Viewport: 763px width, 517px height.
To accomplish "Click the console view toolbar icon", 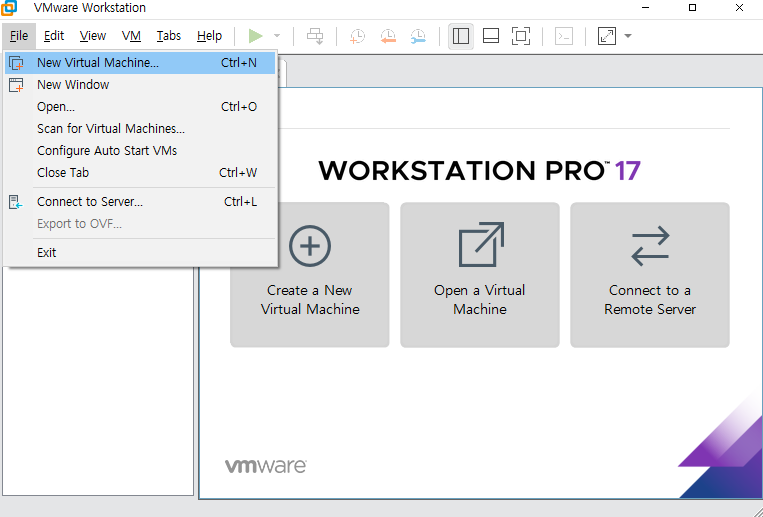I will pos(564,36).
